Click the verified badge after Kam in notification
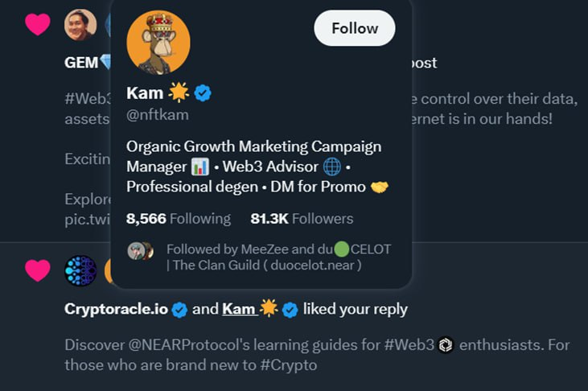588x391 pixels. [290, 310]
